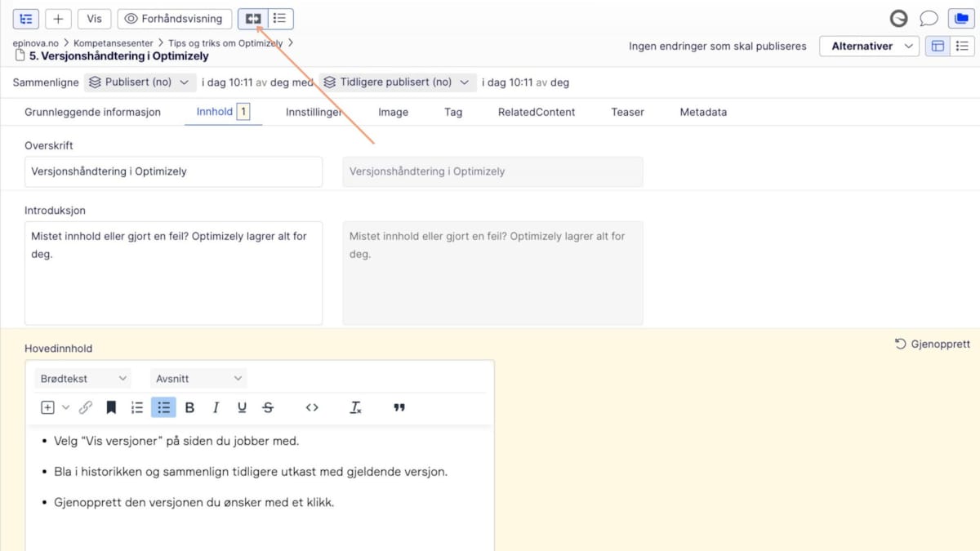Clear formatting in the editor toolbar

(x=355, y=407)
